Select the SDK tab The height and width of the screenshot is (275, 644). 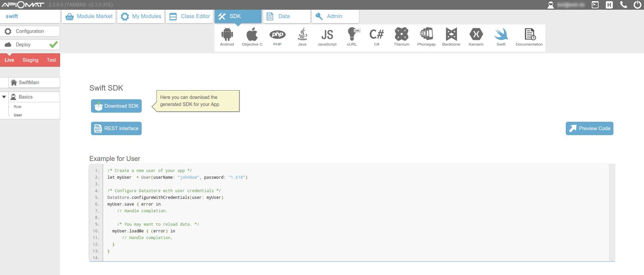pos(238,16)
